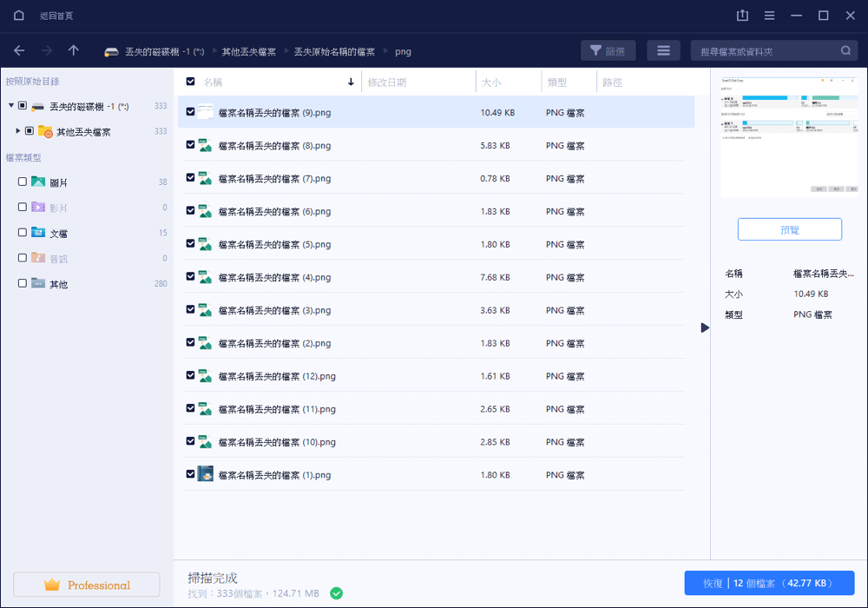Image resolution: width=868 pixels, height=608 pixels.
Task: Click 丟失原始名稱的檔案 in the breadcrumb
Action: (334, 51)
